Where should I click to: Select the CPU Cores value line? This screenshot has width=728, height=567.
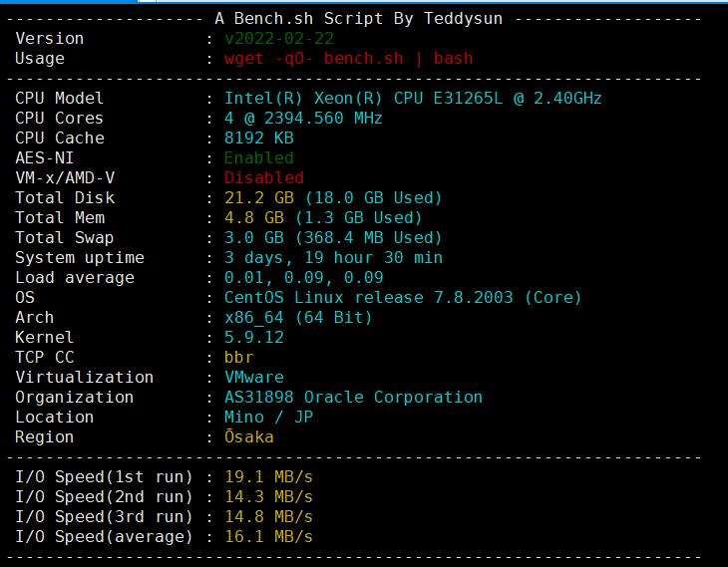303,118
